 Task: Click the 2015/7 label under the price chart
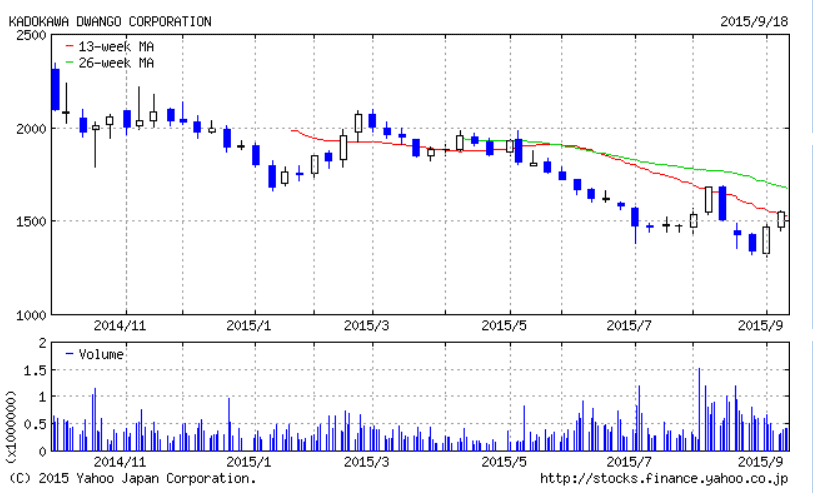[x=628, y=326]
